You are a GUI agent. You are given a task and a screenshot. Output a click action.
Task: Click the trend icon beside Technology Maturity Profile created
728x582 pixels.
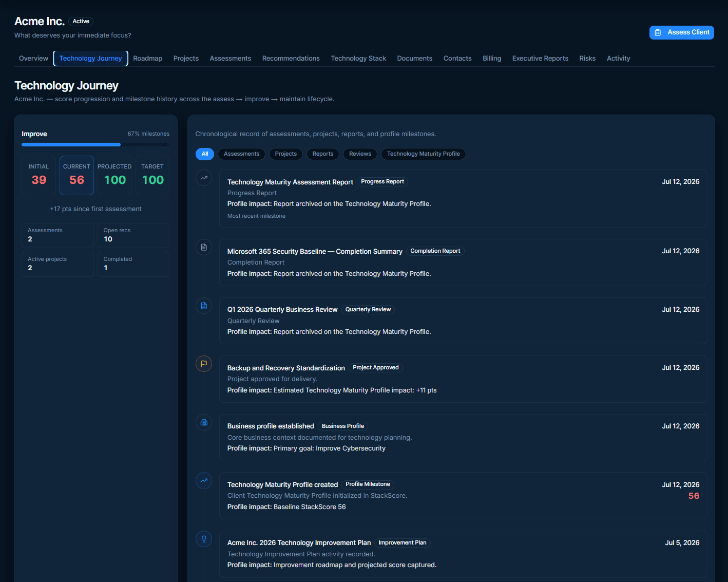[204, 480]
